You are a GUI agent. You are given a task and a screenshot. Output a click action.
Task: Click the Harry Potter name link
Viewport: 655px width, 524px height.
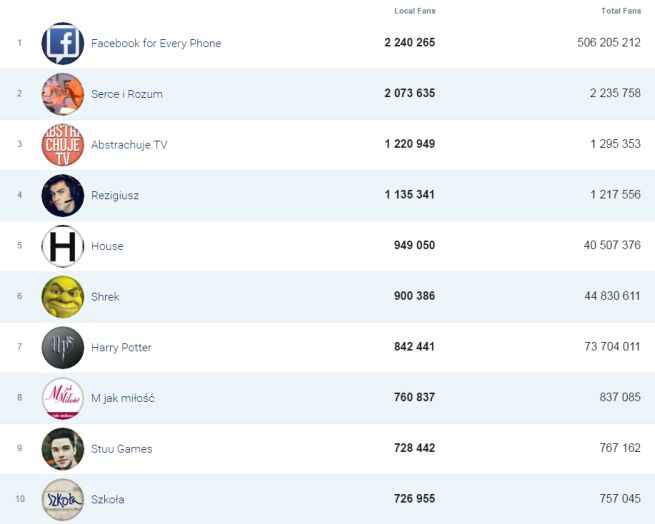121,348
